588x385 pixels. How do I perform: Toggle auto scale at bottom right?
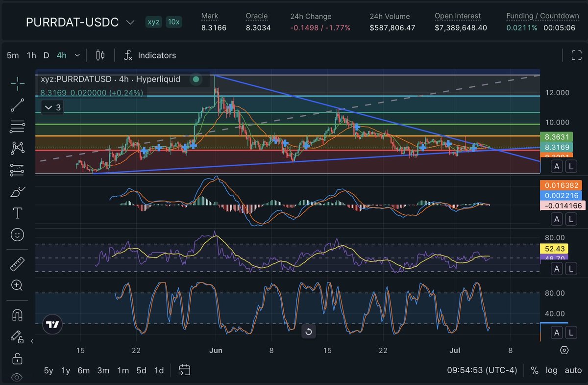click(573, 370)
